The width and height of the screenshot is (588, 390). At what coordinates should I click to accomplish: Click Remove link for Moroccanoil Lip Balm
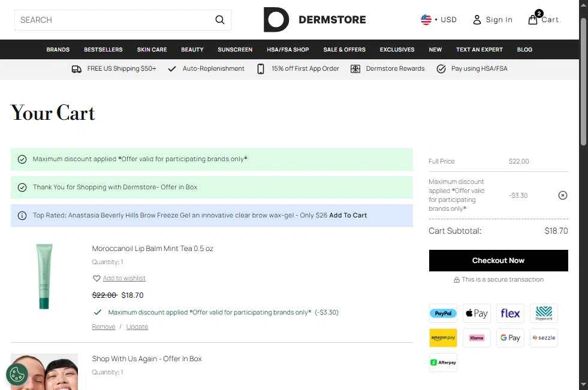(104, 326)
